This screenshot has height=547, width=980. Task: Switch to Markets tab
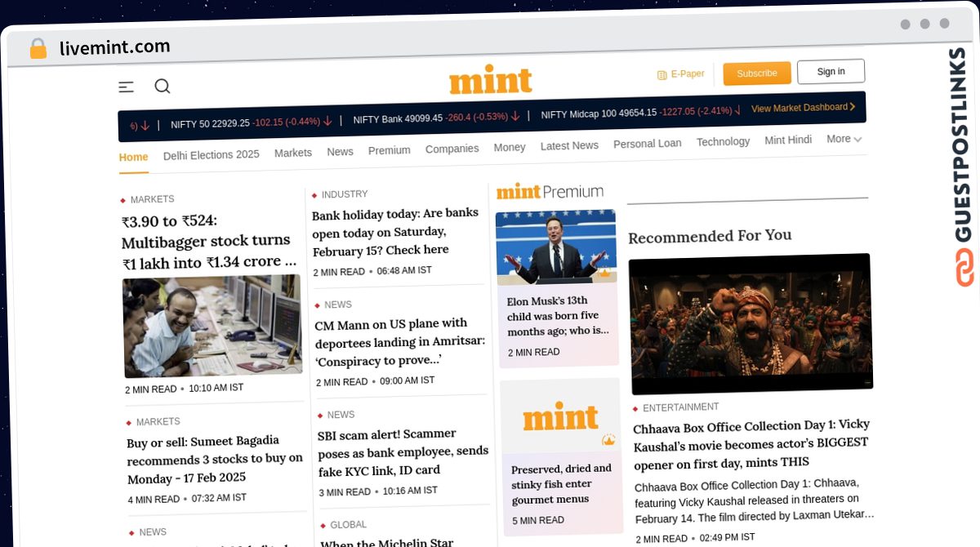[x=293, y=153]
